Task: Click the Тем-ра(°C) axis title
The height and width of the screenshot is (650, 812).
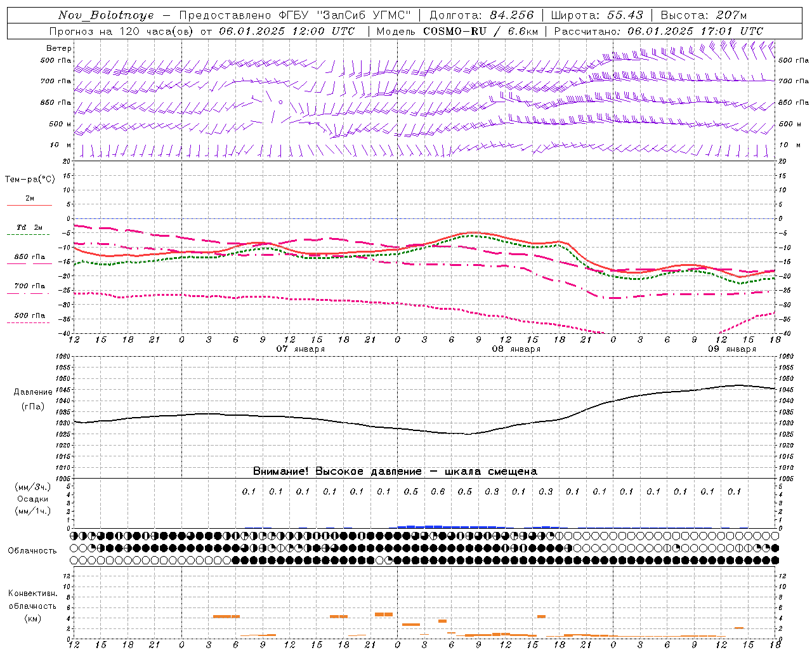Action: coord(30,180)
